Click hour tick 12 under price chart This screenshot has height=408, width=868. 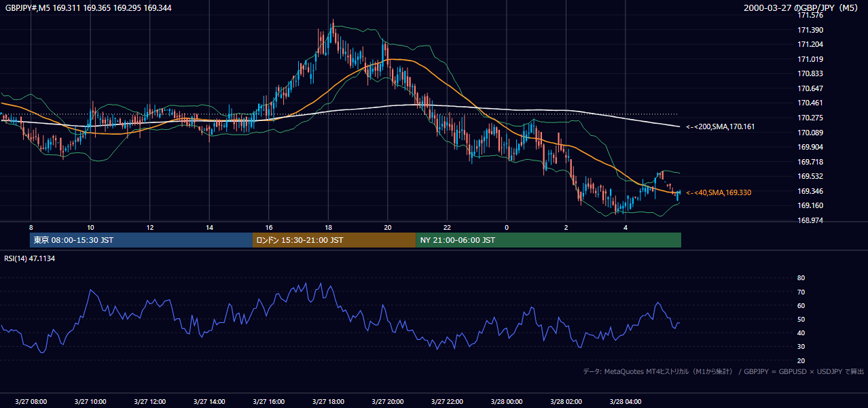pos(150,228)
